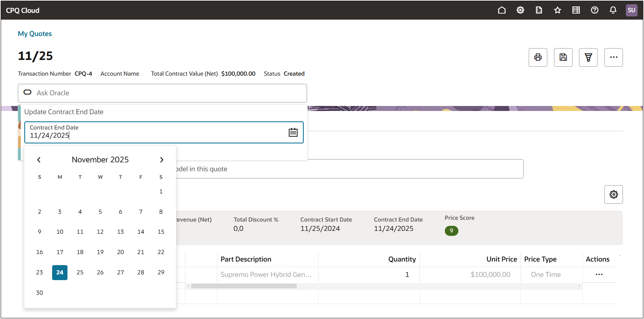
Task: Open the calendar picker icon in date field
Action: [x=293, y=132]
